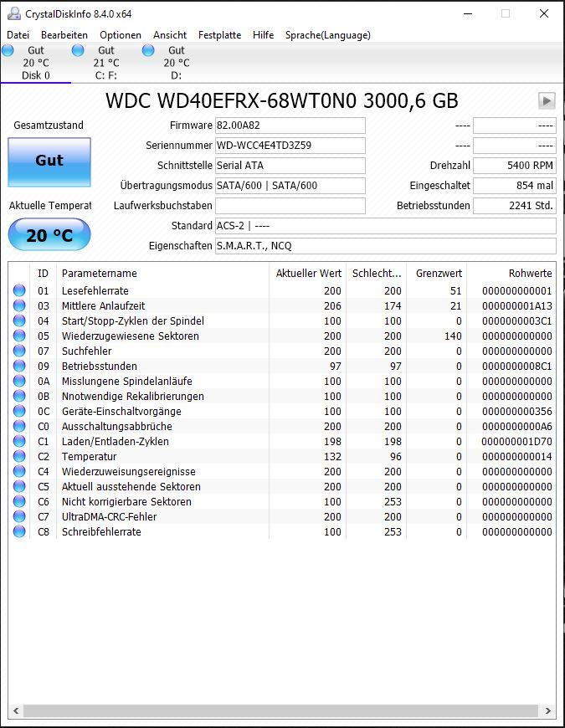
Task: Click status icon of 09 Betriebsstunden row
Action: point(19,366)
